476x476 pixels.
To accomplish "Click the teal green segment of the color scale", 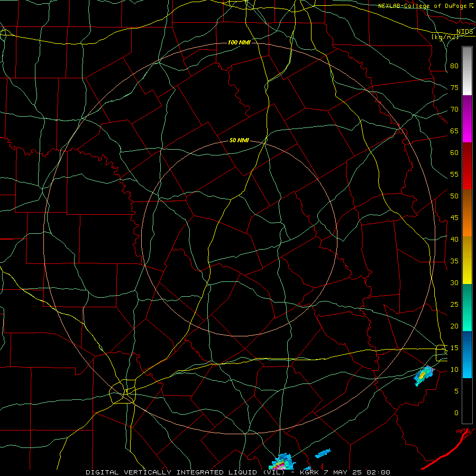I will pyautogui.click(x=467, y=307).
